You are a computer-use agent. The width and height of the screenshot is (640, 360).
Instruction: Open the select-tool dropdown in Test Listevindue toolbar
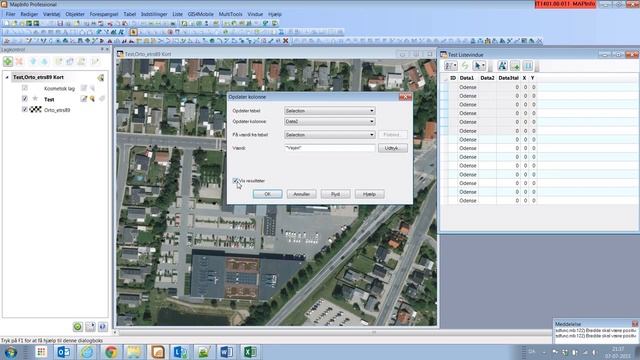pos(479,66)
